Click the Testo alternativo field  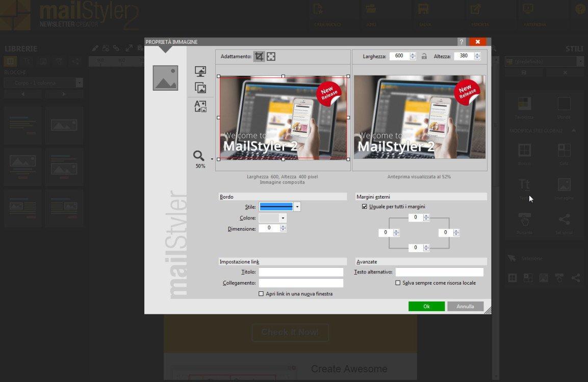click(440, 272)
